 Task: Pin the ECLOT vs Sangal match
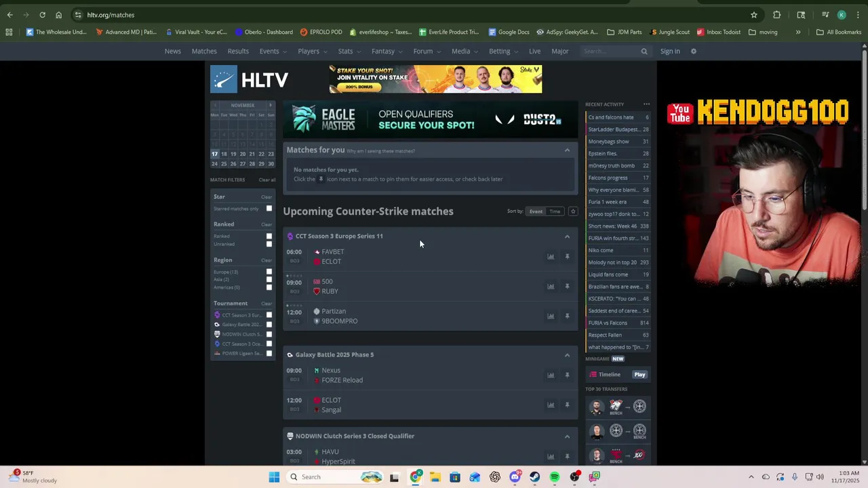pos(567,405)
